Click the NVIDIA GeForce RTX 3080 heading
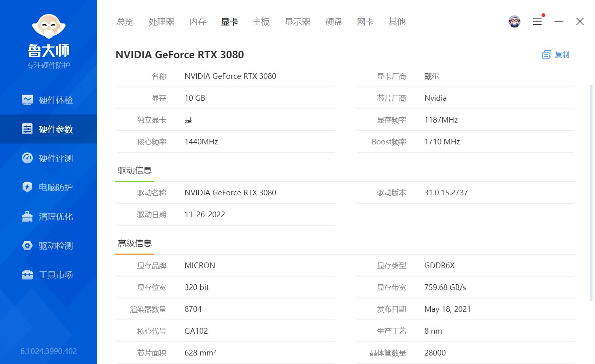Image resolution: width=595 pixels, height=364 pixels. 180,55
